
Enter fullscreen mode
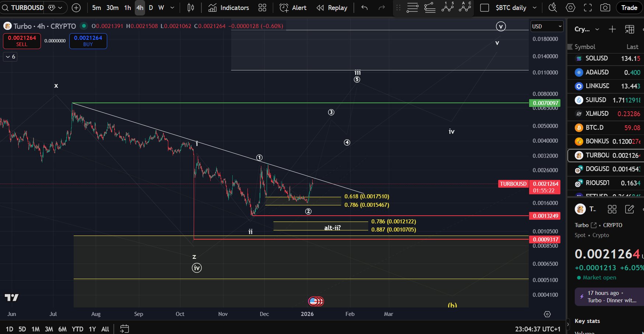coord(588,7)
